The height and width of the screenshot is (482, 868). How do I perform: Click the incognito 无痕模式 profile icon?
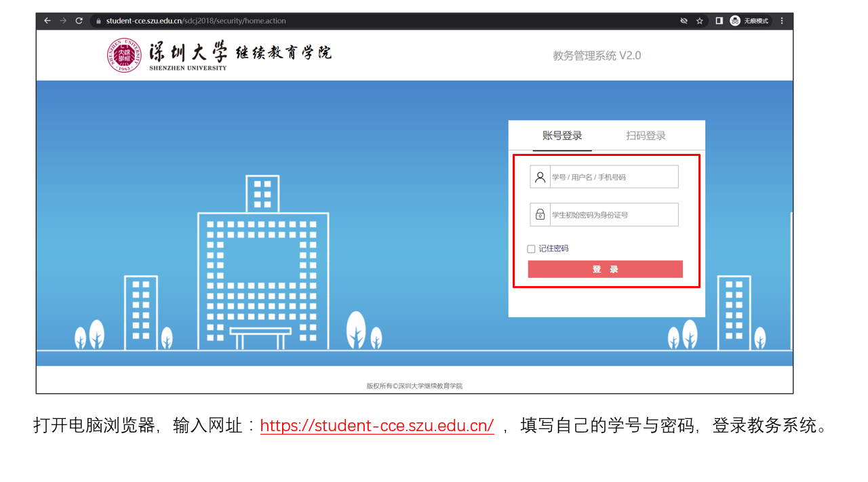coord(735,21)
